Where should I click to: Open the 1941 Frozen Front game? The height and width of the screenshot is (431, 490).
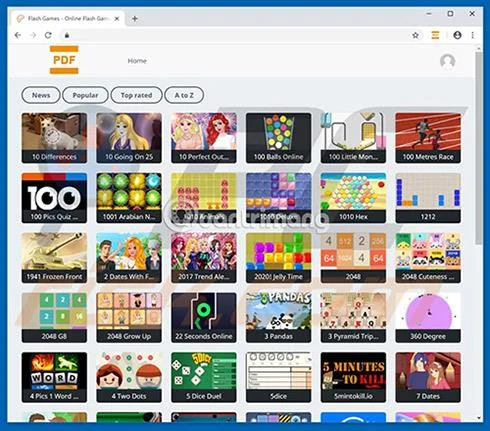click(x=54, y=258)
